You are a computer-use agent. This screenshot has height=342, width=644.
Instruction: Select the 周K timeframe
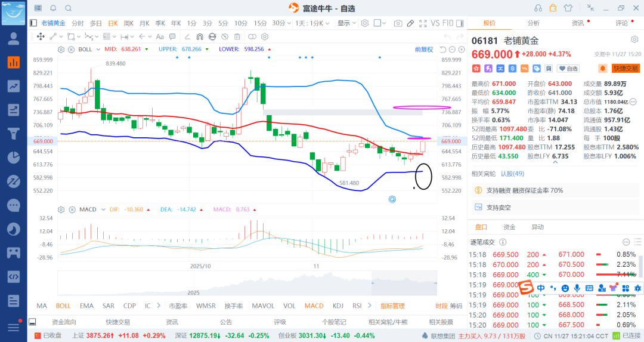tap(129, 23)
